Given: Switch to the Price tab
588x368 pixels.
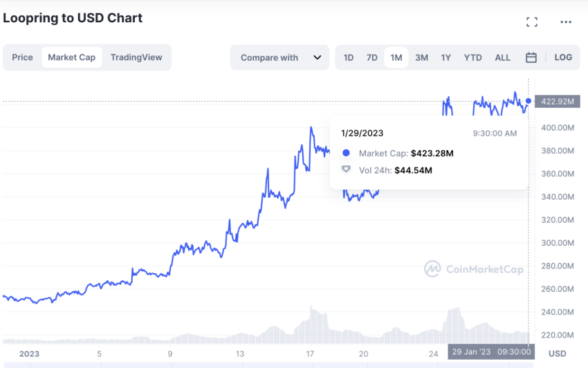Looking at the screenshot, I should (22, 57).
